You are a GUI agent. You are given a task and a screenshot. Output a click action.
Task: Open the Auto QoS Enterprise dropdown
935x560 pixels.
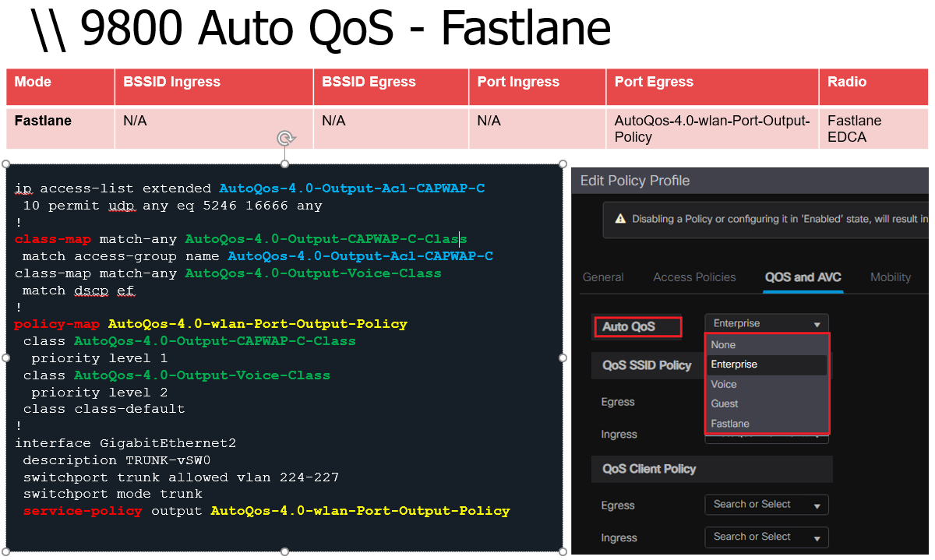point(766,324)
